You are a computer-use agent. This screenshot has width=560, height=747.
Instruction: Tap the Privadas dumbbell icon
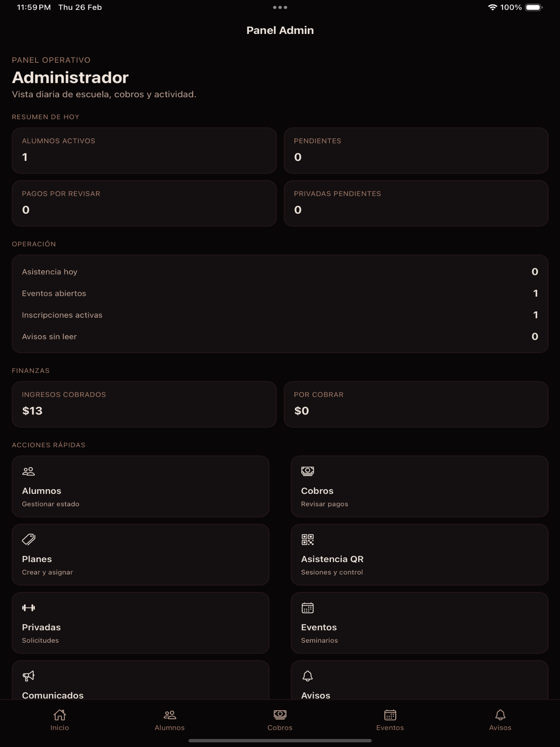click(28, 608)
